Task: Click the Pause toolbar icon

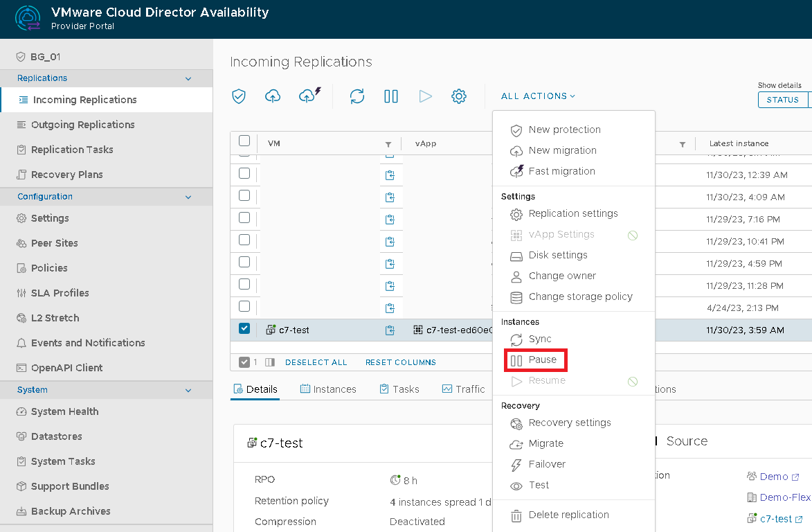Action: click(x=391, y=96)
